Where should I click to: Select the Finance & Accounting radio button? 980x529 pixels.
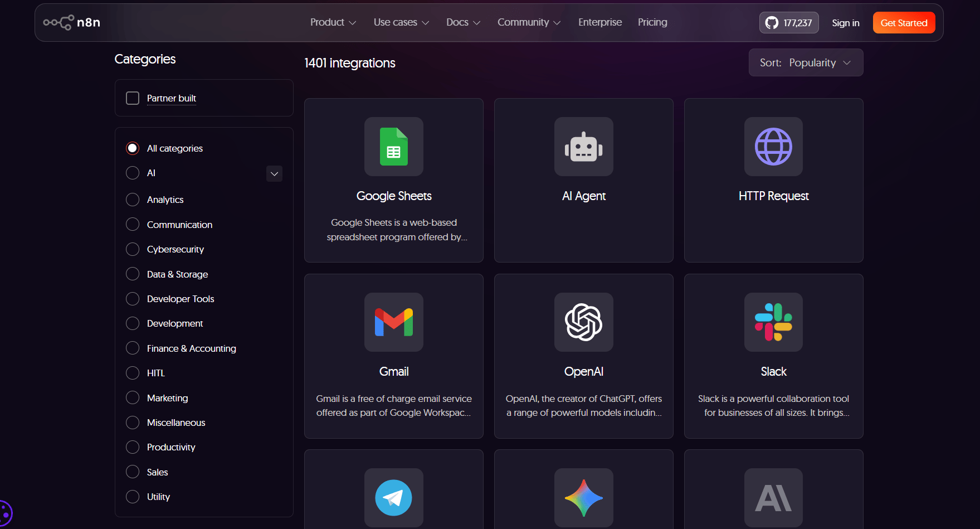(133, 348)
